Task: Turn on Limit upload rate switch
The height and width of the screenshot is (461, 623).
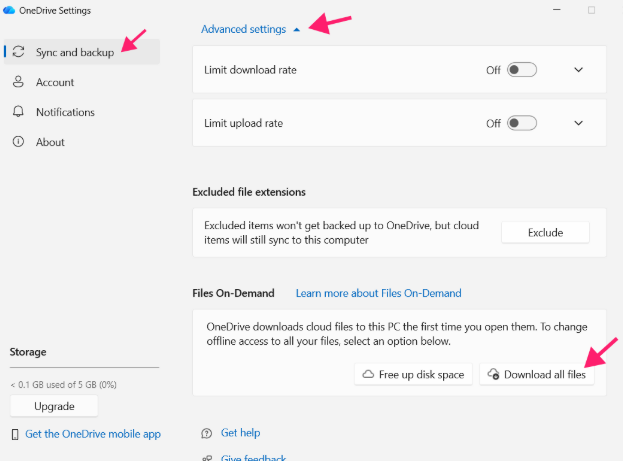Action: pos(522,123)
